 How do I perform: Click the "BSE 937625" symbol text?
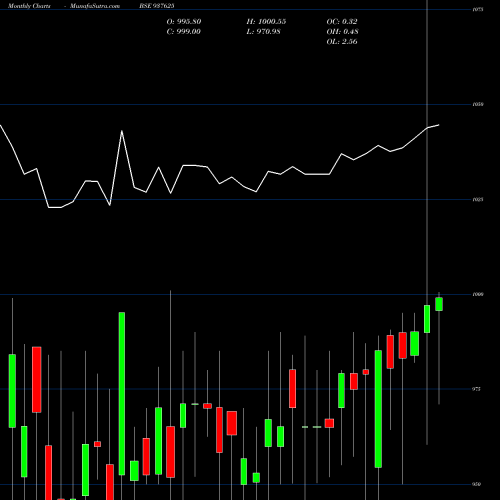157,6
